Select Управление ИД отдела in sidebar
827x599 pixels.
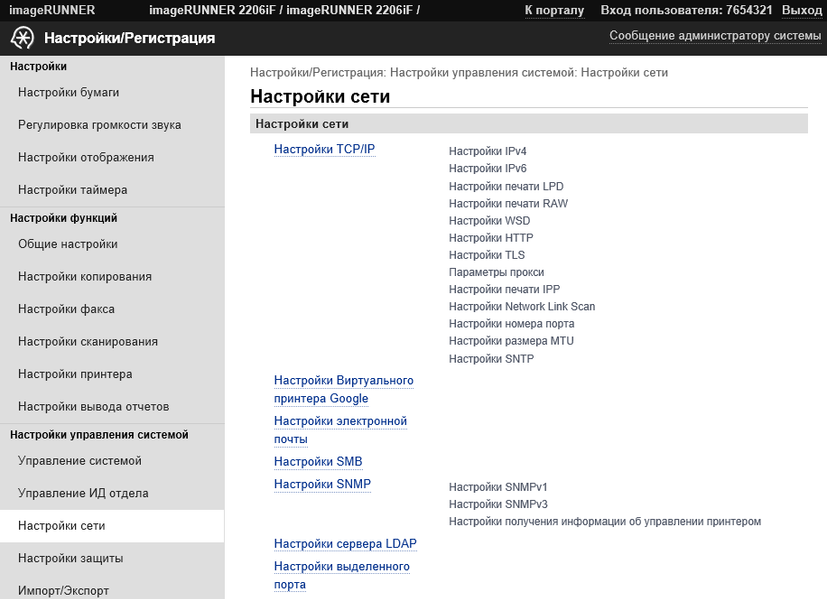click(83, 494)
